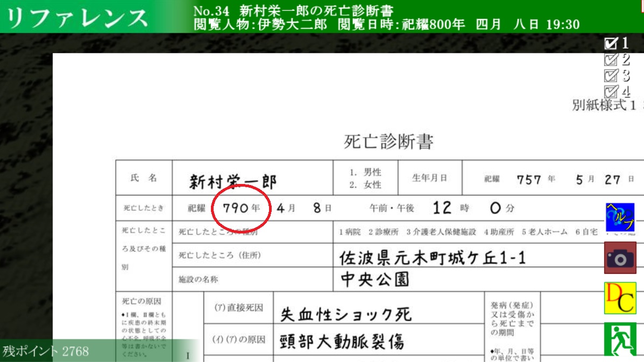Click the document title 死亡診断書
Image resolution: width=644 pixels, height=362 pixels.
(x=388, y=141)
